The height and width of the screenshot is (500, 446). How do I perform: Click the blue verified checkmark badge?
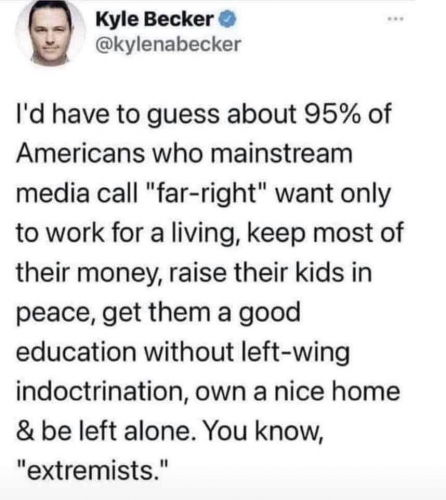(227, 20)
